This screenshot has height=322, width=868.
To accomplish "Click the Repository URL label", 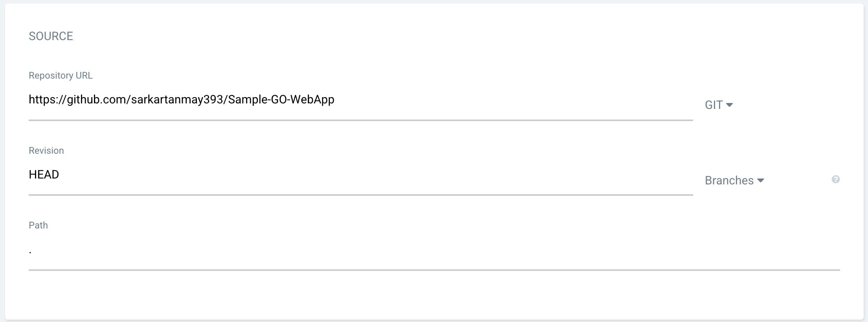I will tap(61, 75).
